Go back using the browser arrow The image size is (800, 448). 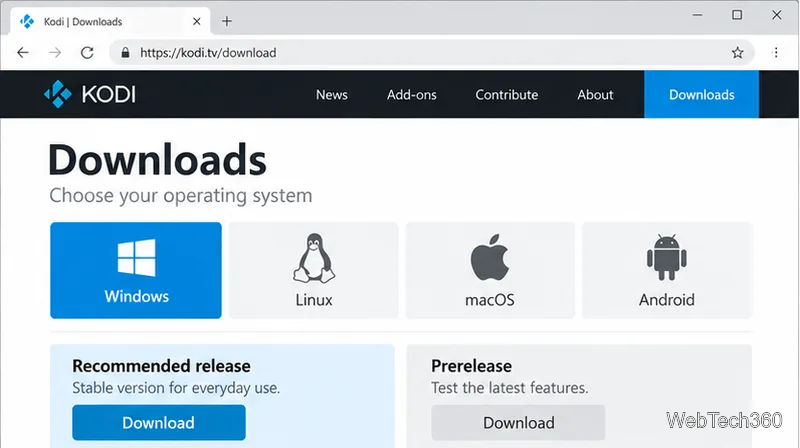(x=23, y=53)
